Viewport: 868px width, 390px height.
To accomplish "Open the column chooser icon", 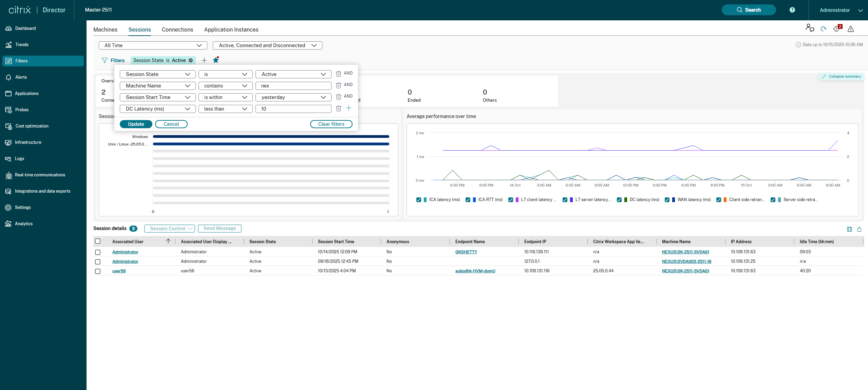I will point(849,229).
